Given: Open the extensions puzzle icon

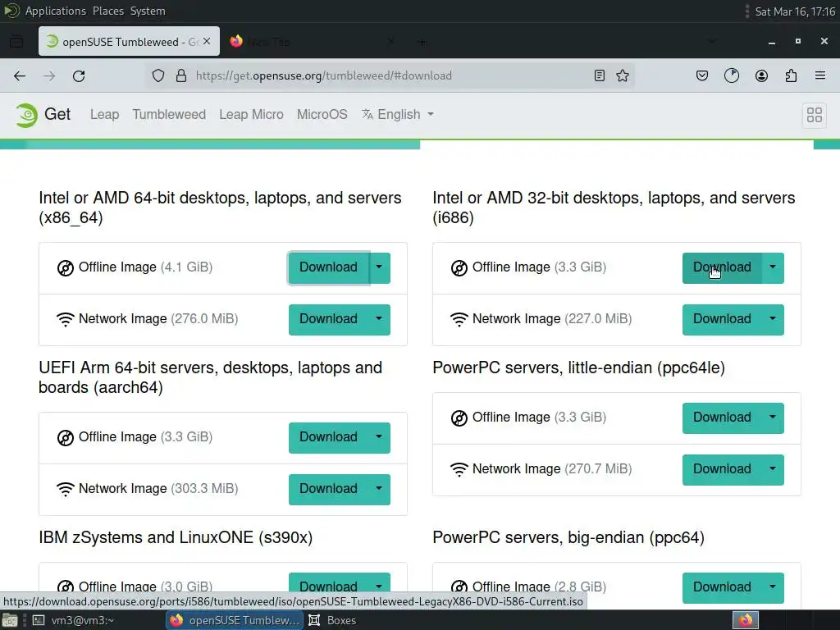Looking at the screenshot, I should (791, 75).
